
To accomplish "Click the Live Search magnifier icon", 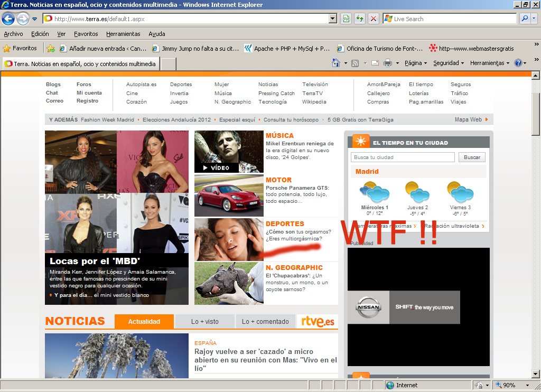I will tap(525, 18).
